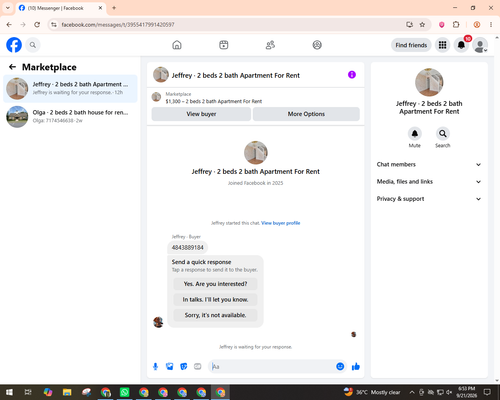Click the system volume icon in the tray
The width and height of the screenshot is (500, 400).
[x=449, y=392]
